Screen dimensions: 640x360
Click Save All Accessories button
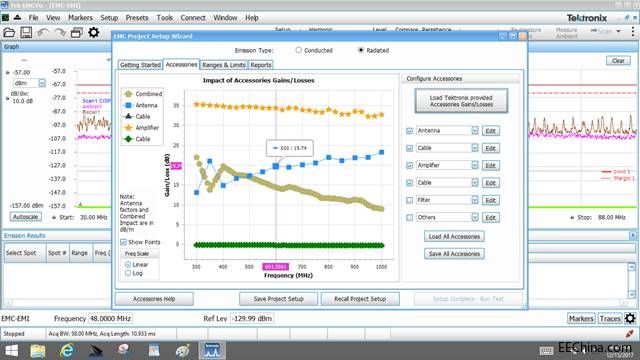[454, 254]
